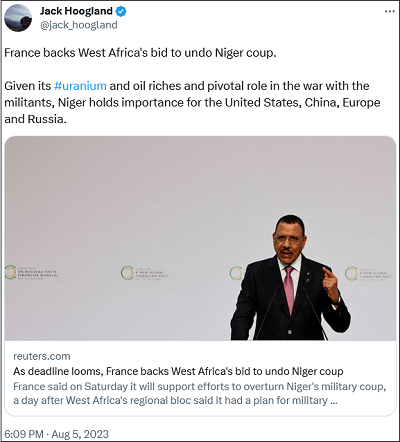Image resolution: width=400 pixels, height=442 pixels.
Task: Open the Reuters article preview image
Action: tap(200, 238)
